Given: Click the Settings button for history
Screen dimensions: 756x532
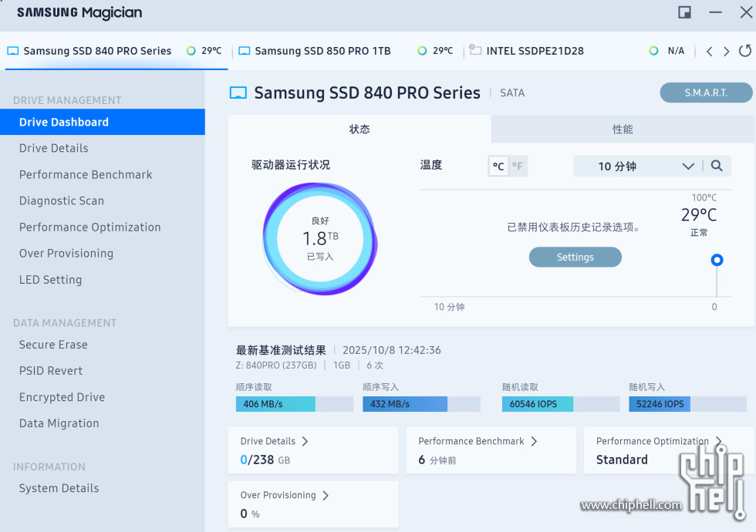Looking at the screenshot, I should pyautogui.click(x=575, y=257).
